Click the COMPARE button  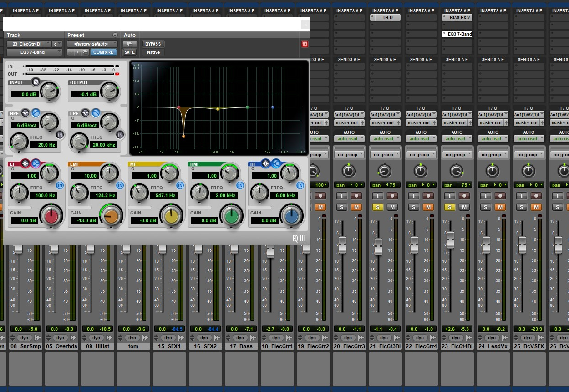pos(103,52)
